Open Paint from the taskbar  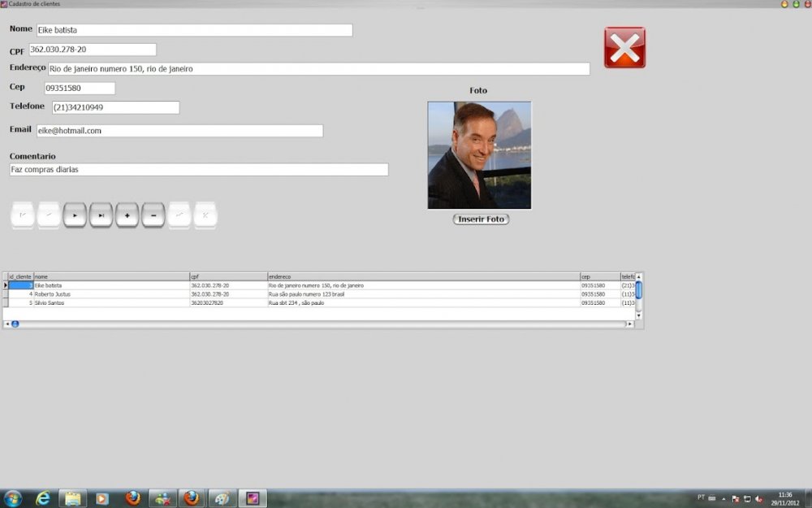coord(219,498)
